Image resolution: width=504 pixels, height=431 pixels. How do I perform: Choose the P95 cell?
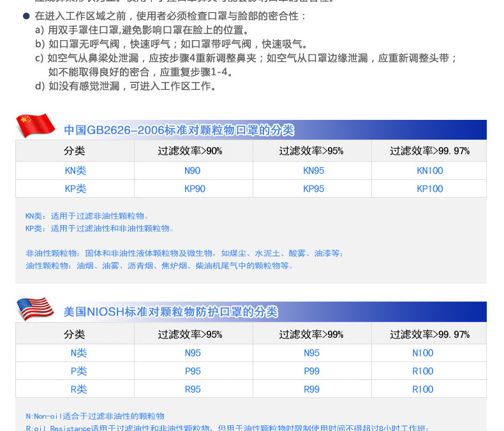click(x=193, y=371)
